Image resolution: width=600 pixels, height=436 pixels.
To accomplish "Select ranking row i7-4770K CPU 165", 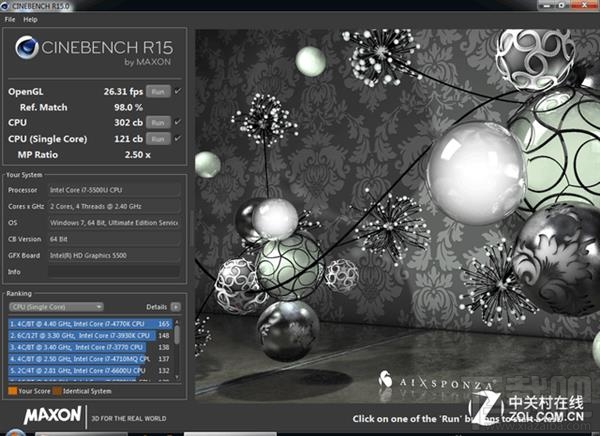I will [x=90, y=324].
